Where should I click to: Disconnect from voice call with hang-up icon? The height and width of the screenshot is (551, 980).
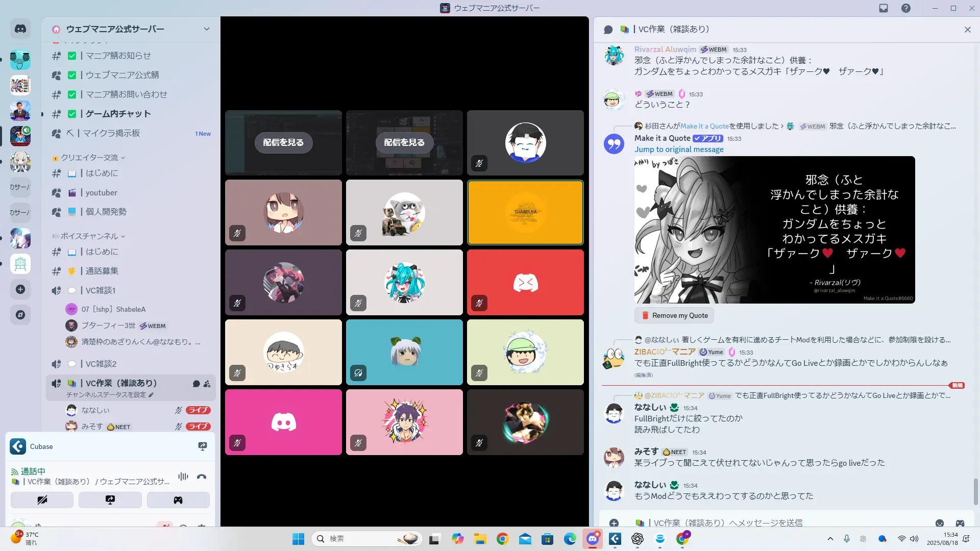coord(202,477)
